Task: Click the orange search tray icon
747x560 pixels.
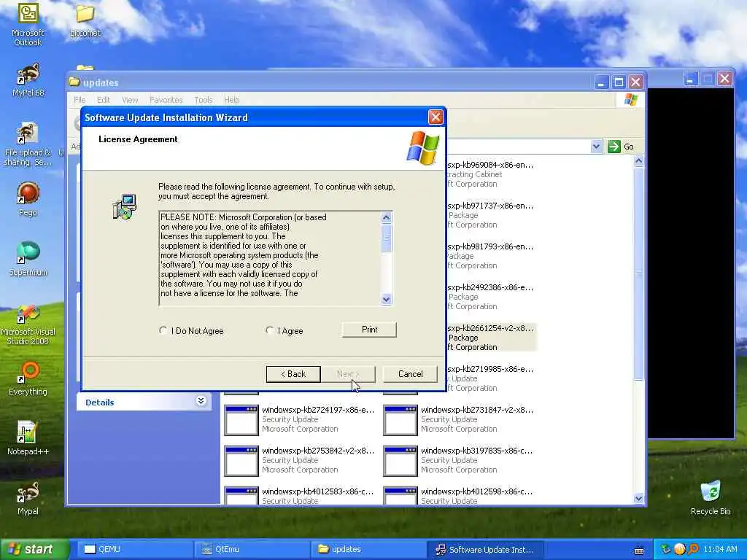Action: 694,550
